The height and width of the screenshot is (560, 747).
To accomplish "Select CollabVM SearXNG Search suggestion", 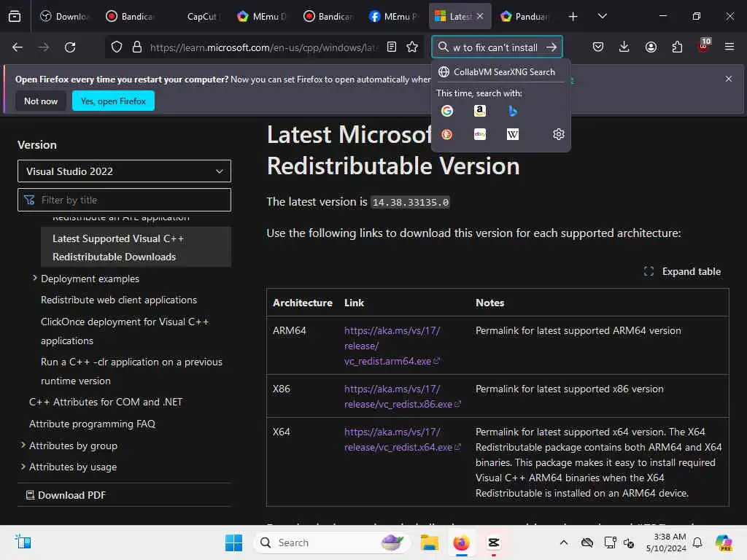I will 500,72.
